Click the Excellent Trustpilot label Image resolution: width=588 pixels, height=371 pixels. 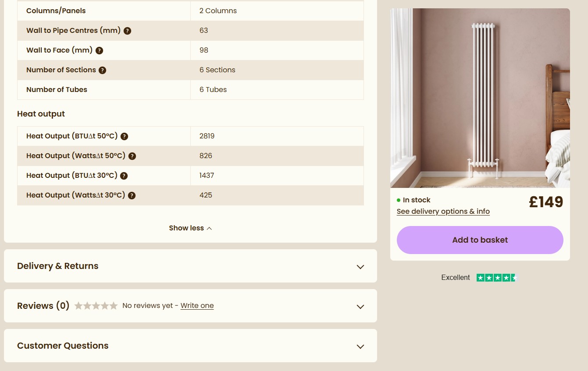[x=456, y=278]
